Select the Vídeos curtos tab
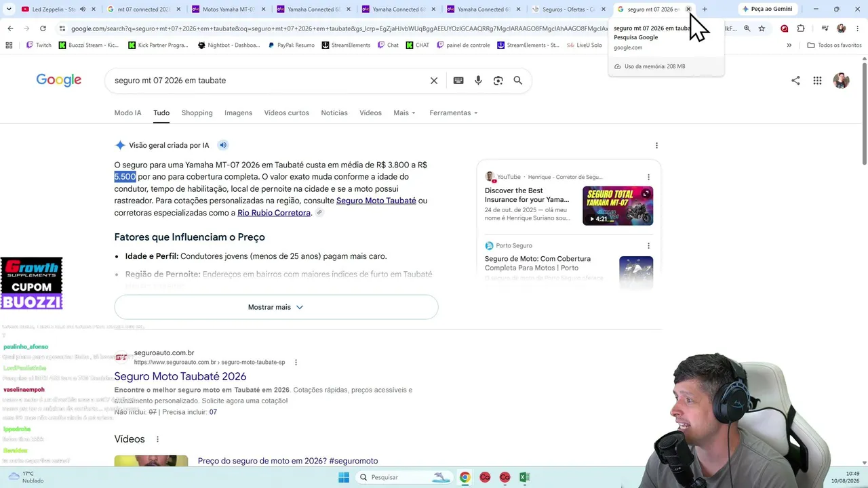Viewport: 868px width, 488px height. point(286,113)
